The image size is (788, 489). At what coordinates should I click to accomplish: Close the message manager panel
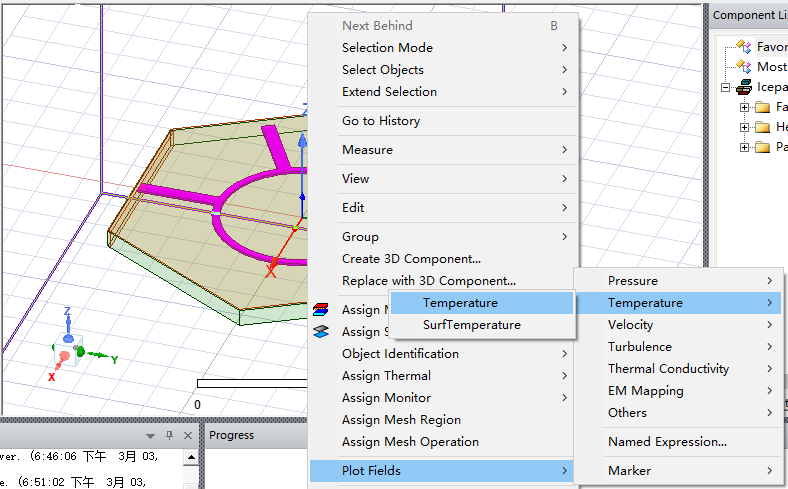click(x=187, y=436)
